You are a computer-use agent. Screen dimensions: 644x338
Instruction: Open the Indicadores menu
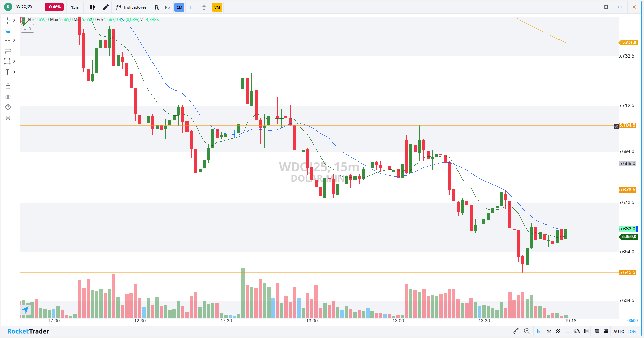click(131, 7)
